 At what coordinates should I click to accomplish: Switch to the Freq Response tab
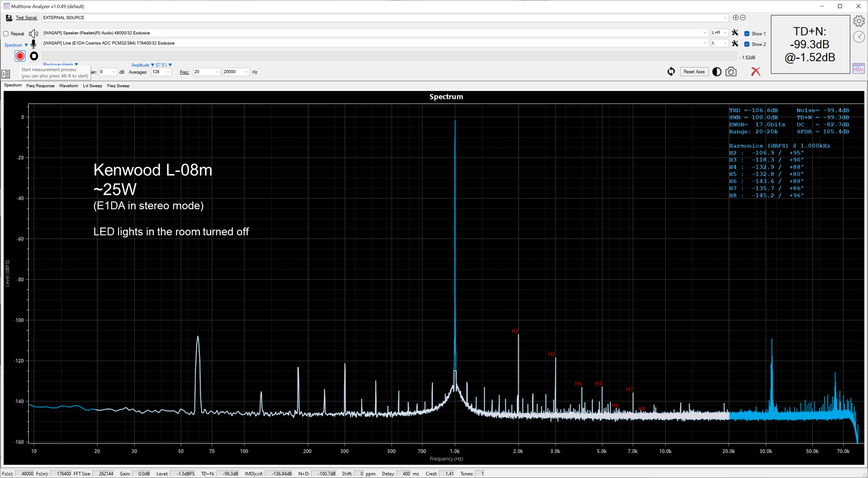coord(40,86)
